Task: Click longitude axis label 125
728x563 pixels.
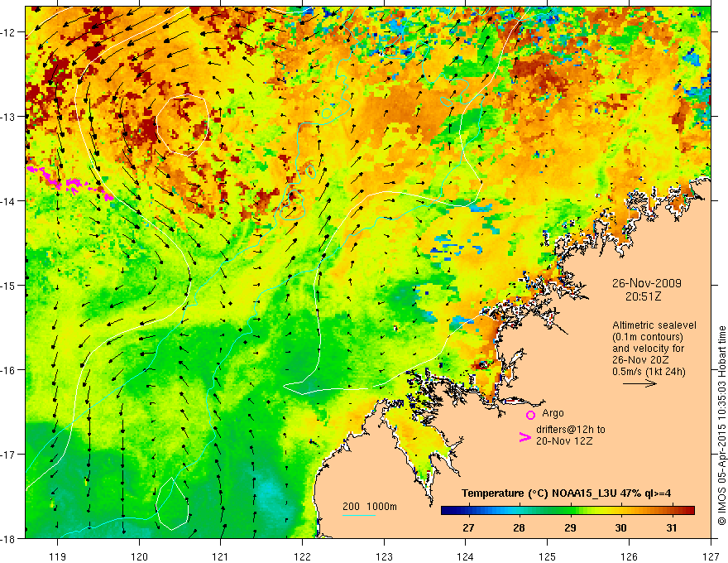Action: point(548,556)
